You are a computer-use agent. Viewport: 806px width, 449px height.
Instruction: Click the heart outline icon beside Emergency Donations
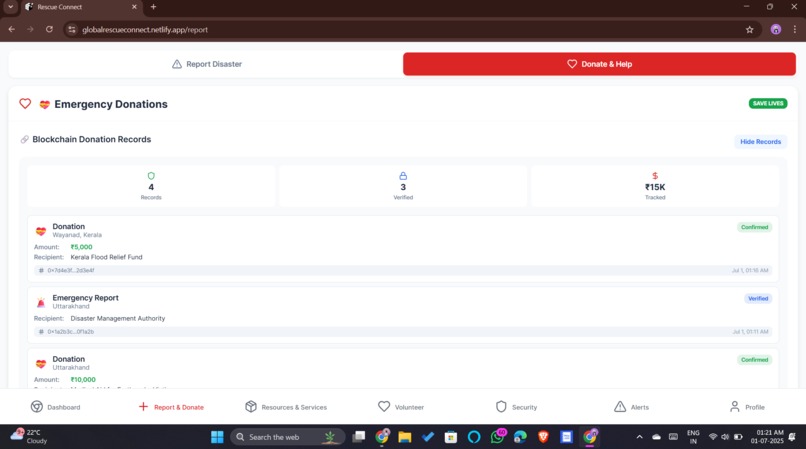click(x=25, y=103)
